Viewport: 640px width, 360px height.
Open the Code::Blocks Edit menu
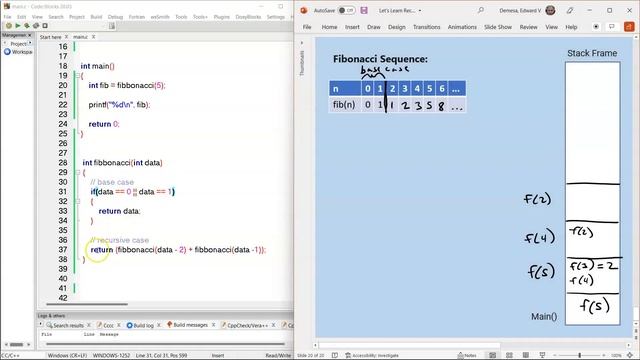click(x=22, y=17)
